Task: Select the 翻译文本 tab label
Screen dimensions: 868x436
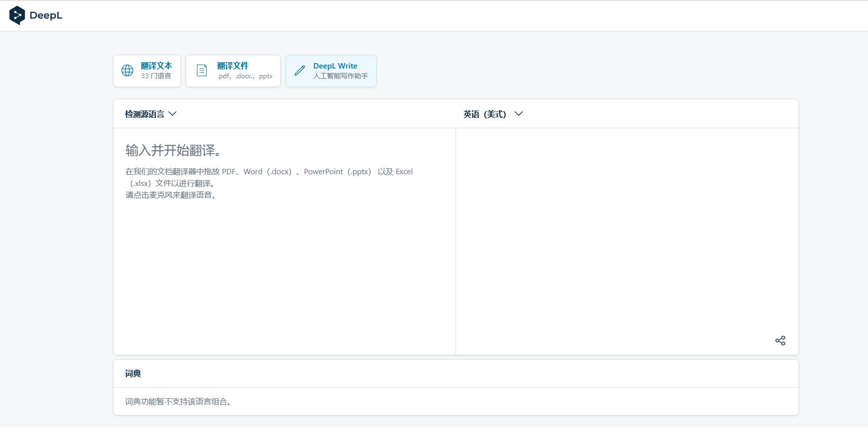Action: (x=156, y=66)
